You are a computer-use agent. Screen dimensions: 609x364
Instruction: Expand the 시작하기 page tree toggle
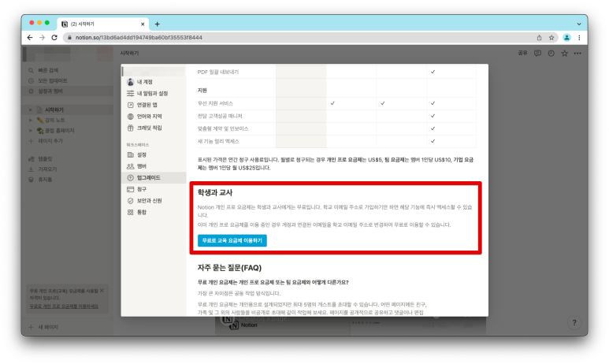[x=32, y=110]
